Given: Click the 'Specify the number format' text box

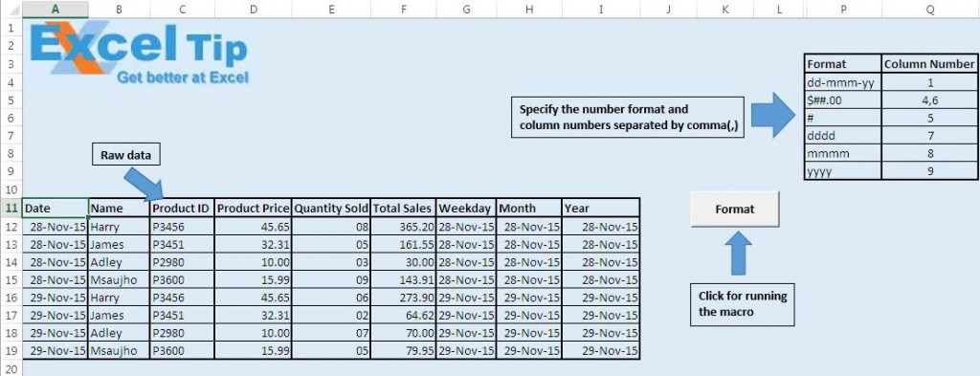Looking at the screenshot, I should pyautogui.click(x=628, y=117).
